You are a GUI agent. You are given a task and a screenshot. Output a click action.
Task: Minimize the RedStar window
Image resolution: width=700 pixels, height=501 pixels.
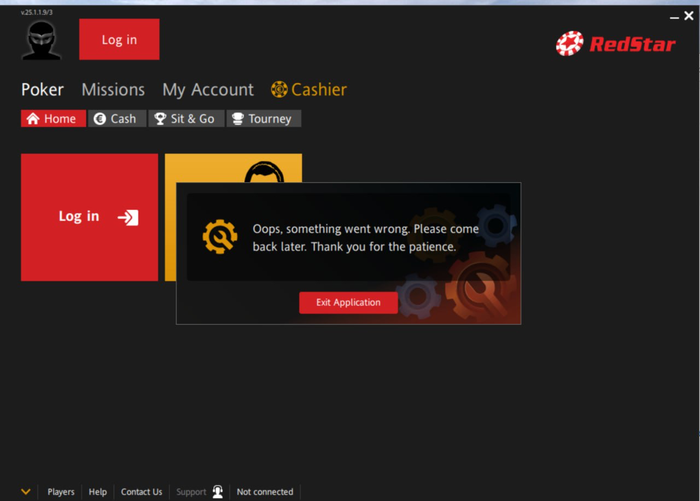pyautogui.click(x=674, y=17)
